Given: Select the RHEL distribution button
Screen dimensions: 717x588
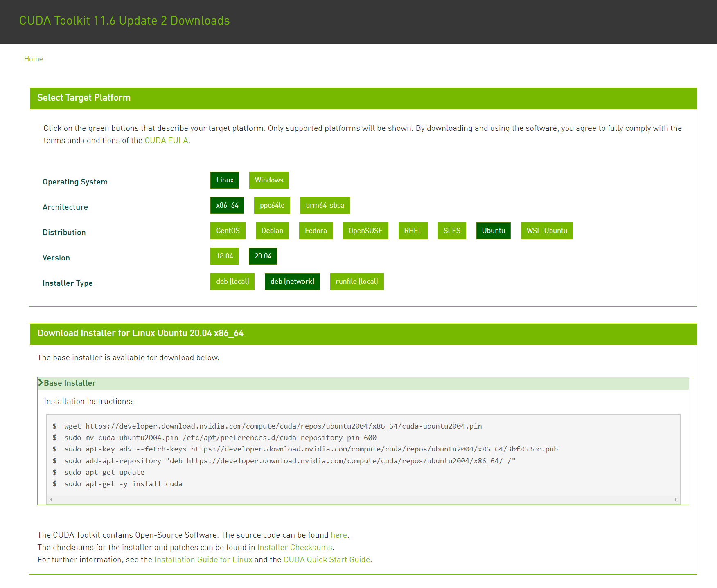Looking at the screenshot, I should pos(413,231).
